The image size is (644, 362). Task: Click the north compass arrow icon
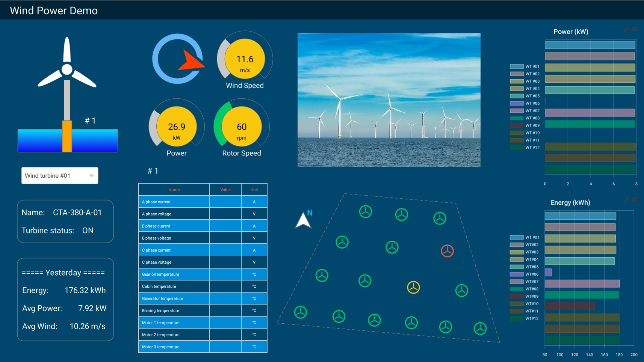tap(303, 220)
